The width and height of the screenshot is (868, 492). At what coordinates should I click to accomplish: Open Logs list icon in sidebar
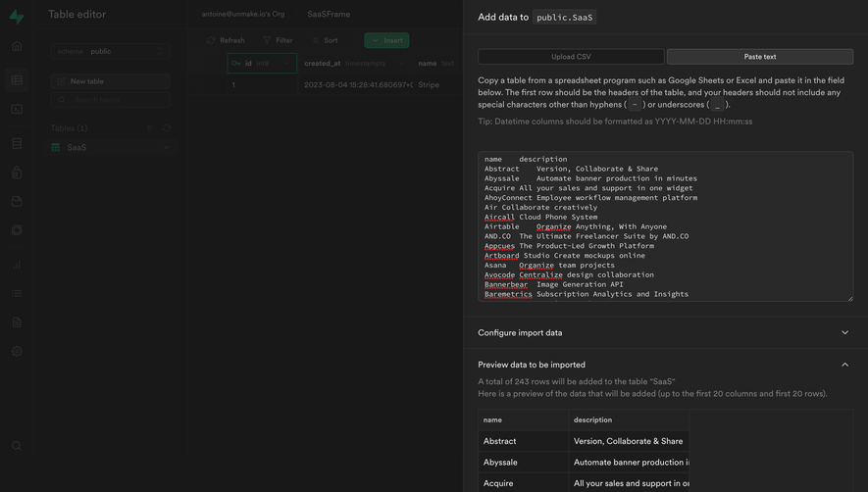click(17, 293)
